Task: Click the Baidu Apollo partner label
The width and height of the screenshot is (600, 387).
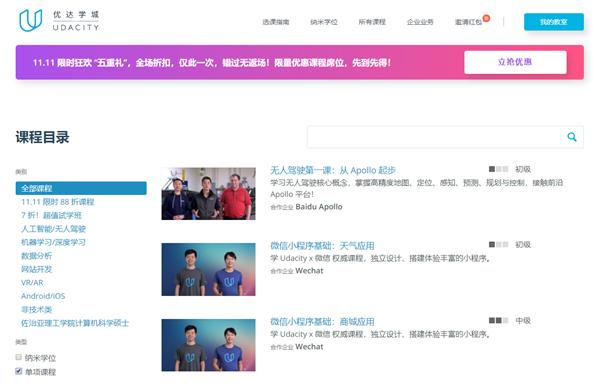Action: pos(319,207)
